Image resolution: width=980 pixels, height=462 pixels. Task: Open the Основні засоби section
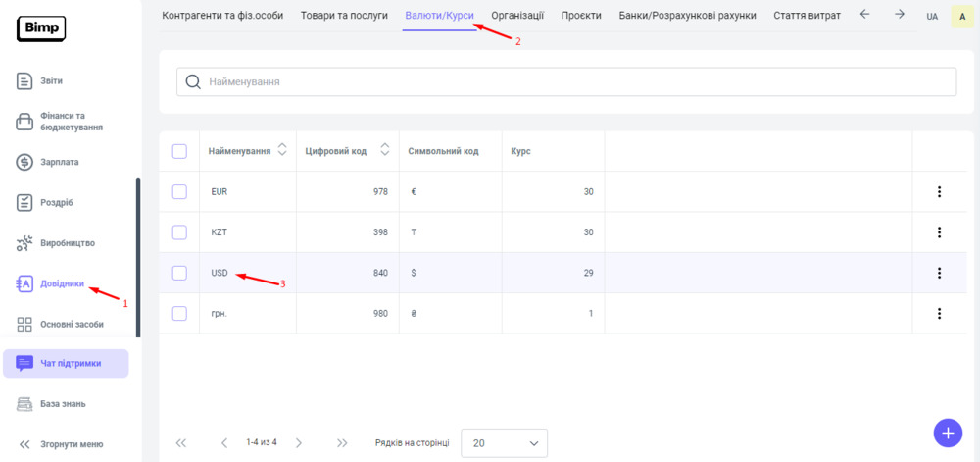(x=71, y=324)
